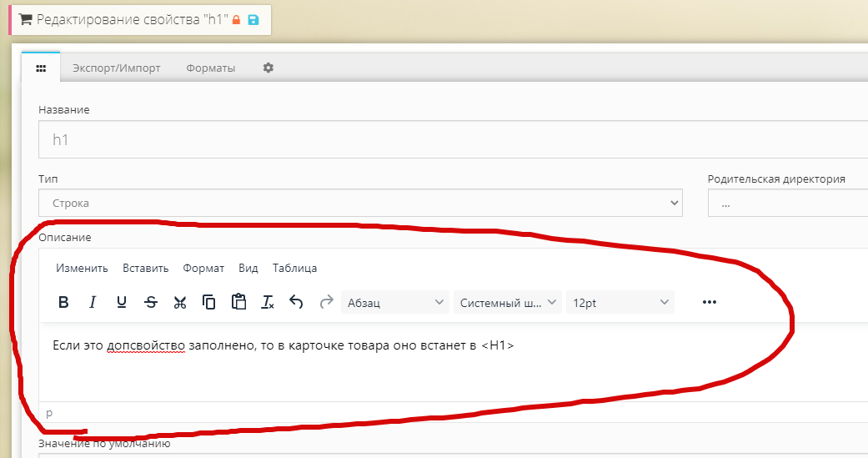Switch to the Экспорт/Импорт tab
The width and height of the screenshot is (868, 458).
[116, 68]
